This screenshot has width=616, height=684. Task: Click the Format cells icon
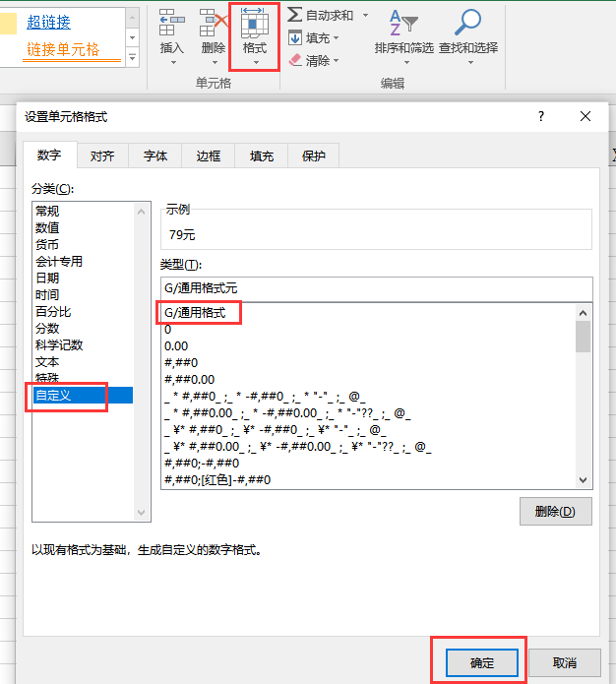pyautogui.click(x=254, y=23)
